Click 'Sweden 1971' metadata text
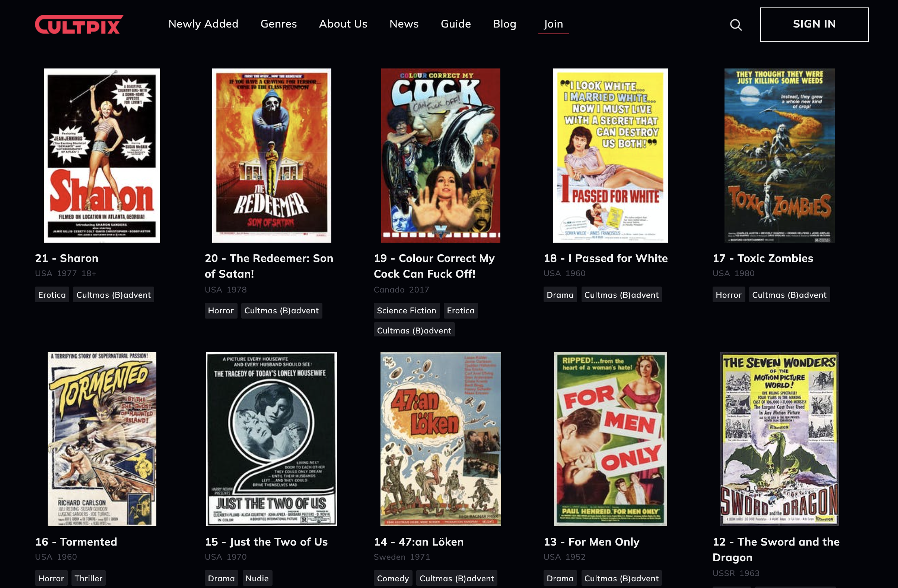This screenshot has width=898, height=588. click(x=402, y=557)
